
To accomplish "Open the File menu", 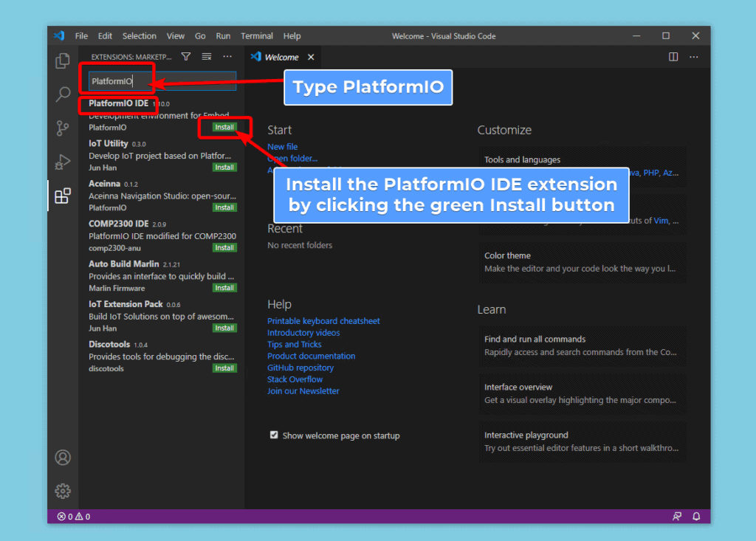I will [x=81, y=36].
